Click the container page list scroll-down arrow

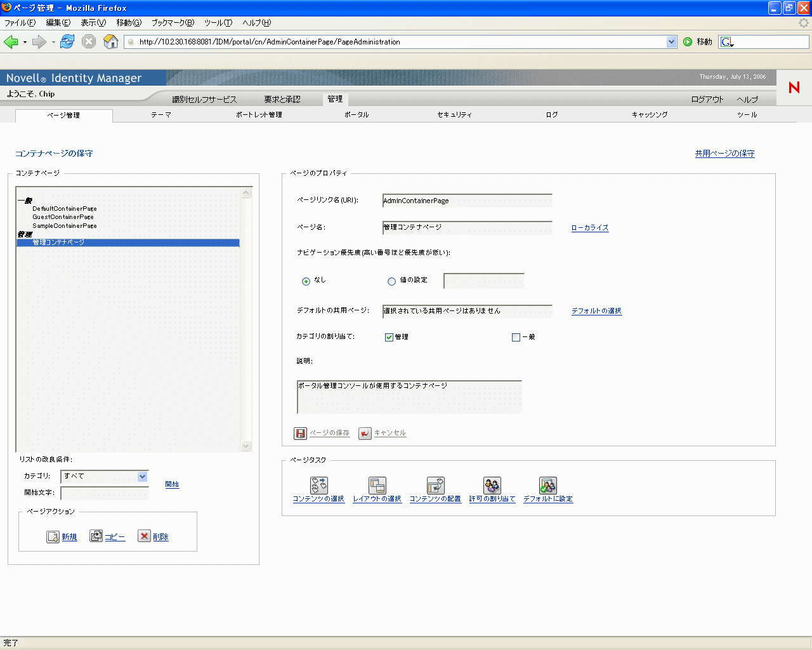246,446
